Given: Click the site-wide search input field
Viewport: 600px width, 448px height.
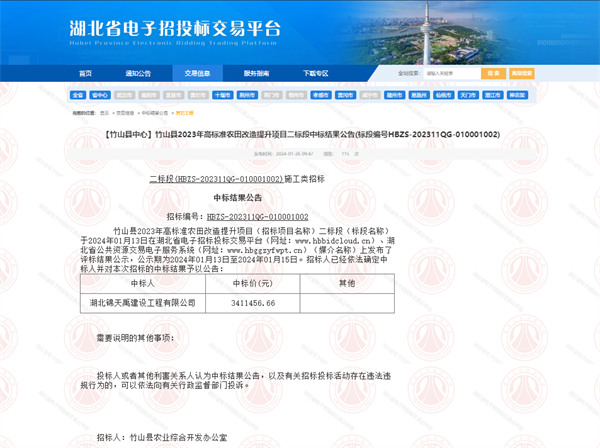Looking at the screenshot, I should pyautogui.click(x=449, y=74).
